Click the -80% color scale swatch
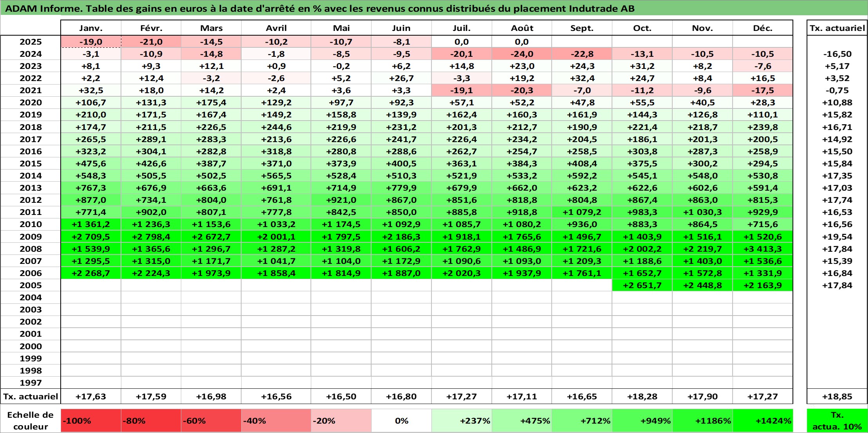 151,421
